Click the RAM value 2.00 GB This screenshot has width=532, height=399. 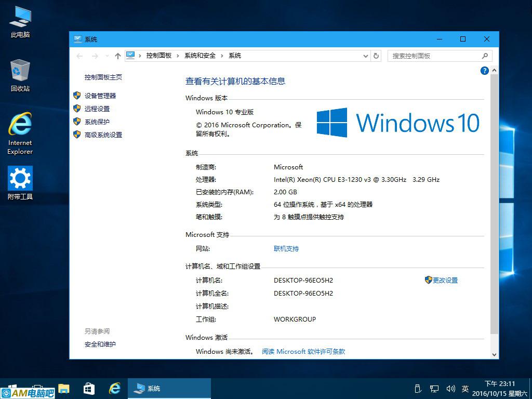tap(285, 192)
